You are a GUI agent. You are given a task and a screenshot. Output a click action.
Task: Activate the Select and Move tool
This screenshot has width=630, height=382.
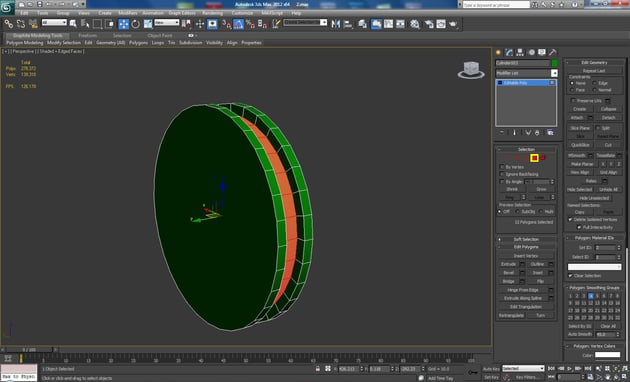[x=123, y=24]
